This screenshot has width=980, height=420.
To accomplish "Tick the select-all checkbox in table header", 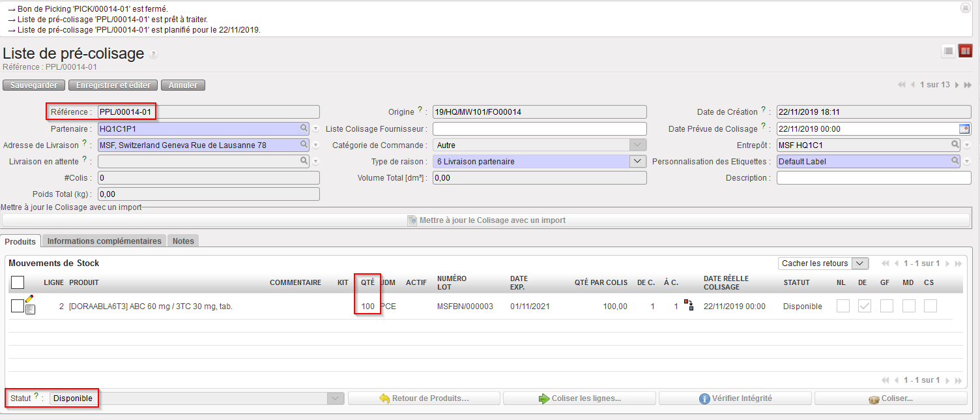I will click(x=18, y=282).
